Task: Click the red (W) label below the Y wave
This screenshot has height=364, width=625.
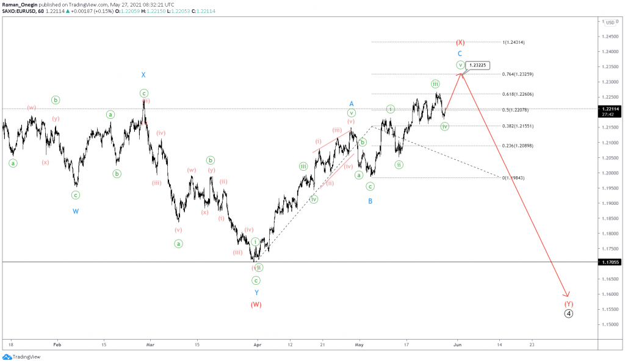Action: (256, 303)
